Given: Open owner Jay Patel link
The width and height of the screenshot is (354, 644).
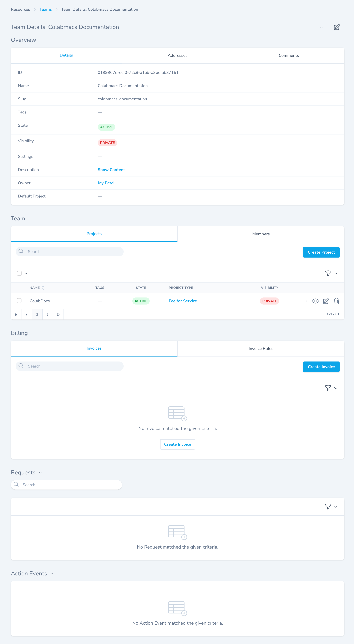Looking at the screenshot, I should [x=106, y=183].
